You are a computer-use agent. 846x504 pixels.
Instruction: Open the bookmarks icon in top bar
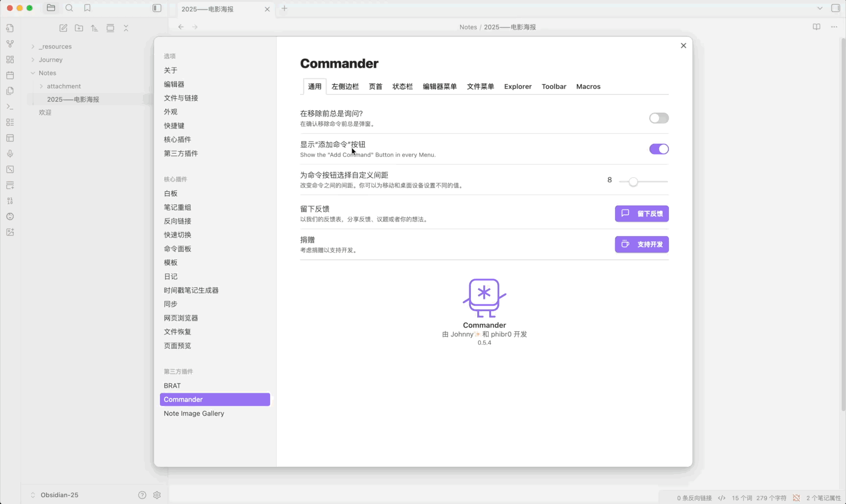87,8
